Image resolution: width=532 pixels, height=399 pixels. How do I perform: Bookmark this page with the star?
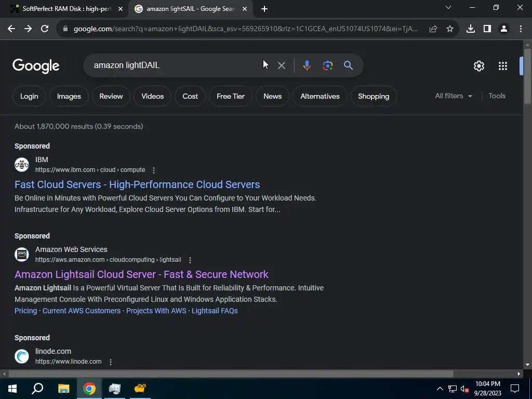(x=450, y=29)
